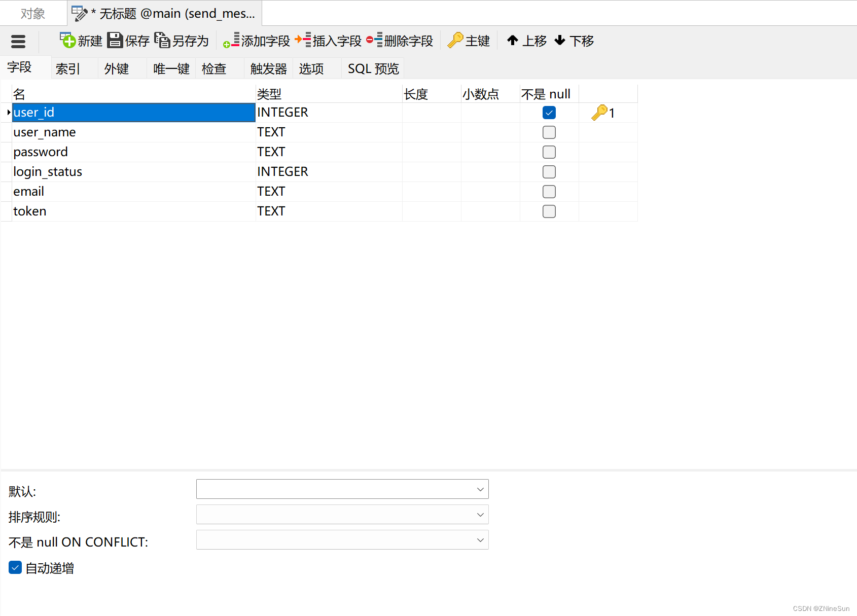Click INTEGER type cell of user_id
The height and width of the screenshot is (616, 857).
329,113
